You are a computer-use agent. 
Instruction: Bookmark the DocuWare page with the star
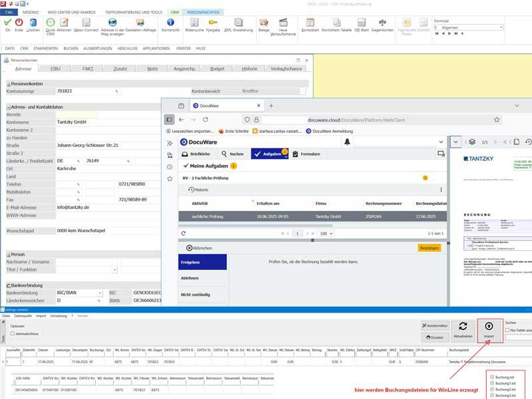pyautogui.click(x=497, y=120)
